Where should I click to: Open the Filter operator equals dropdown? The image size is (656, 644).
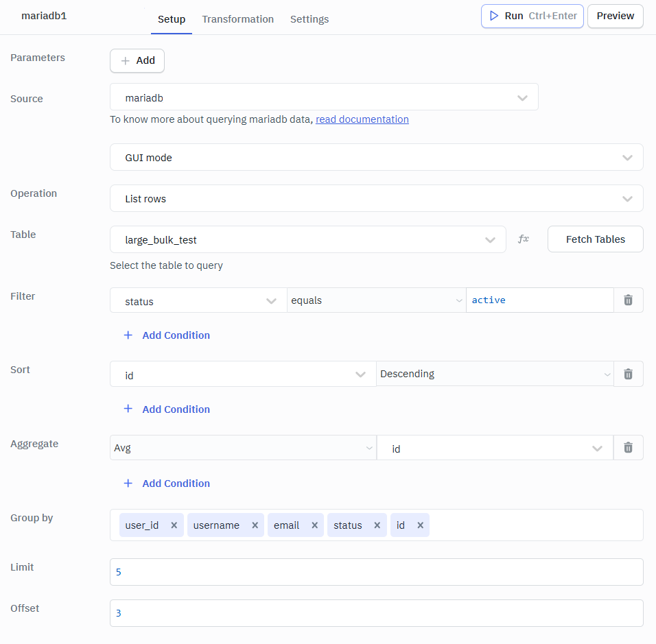pyautogui.click(x=377, y=300)
